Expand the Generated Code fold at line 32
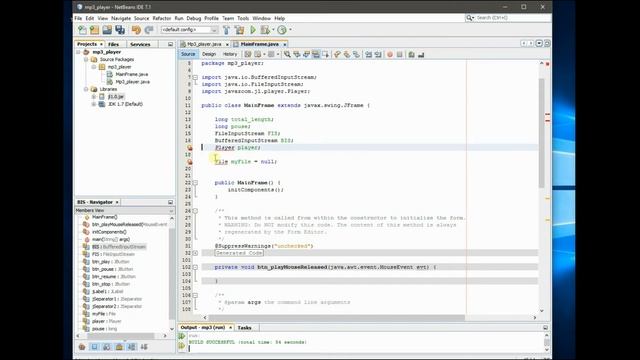The height and width of the screenshot is (360, 640). tap(195, 253)
